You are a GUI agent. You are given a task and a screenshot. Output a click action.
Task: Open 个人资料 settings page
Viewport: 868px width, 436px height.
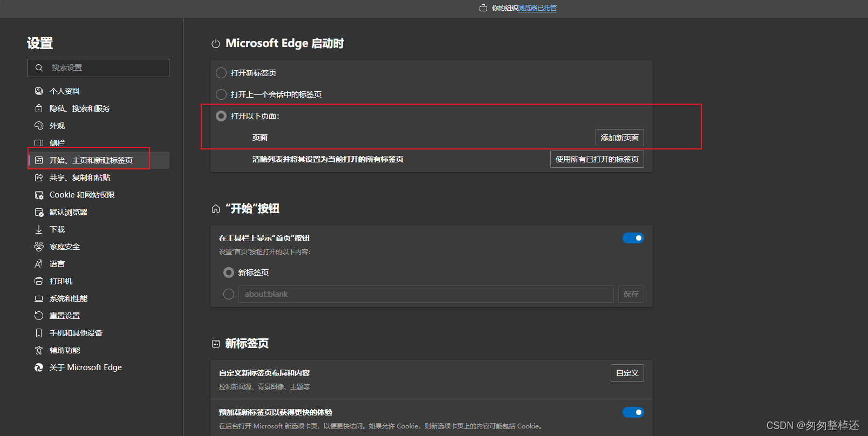point(98,91)
